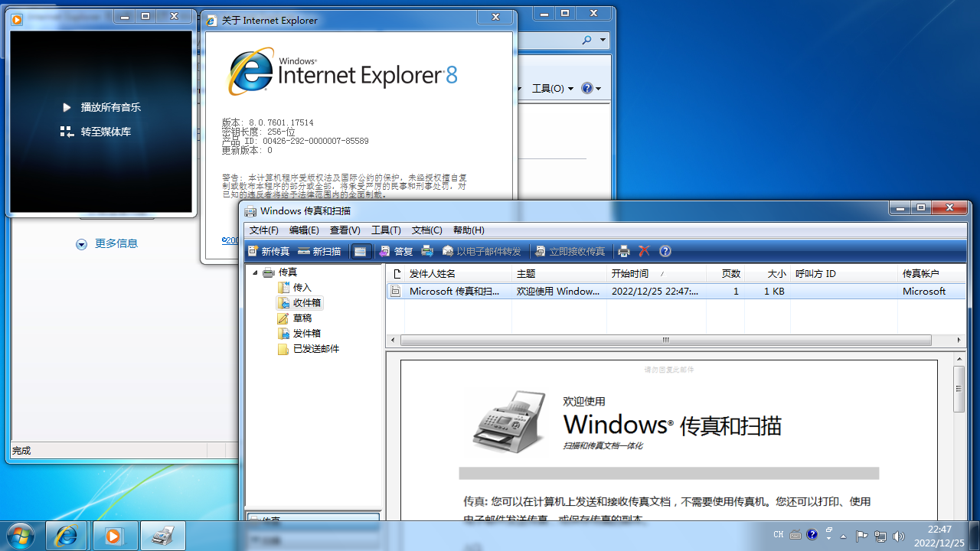Sort by the 发件人姓名 column header
The image size is (980, 551).
point(458,274)
